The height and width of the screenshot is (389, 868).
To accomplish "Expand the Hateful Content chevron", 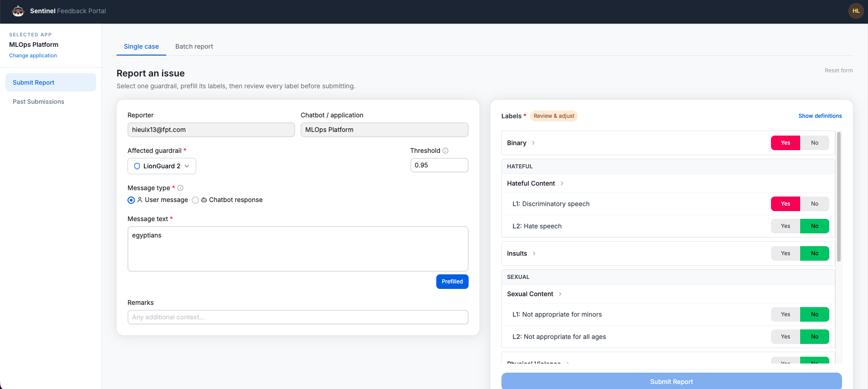I will coord(562,183).
